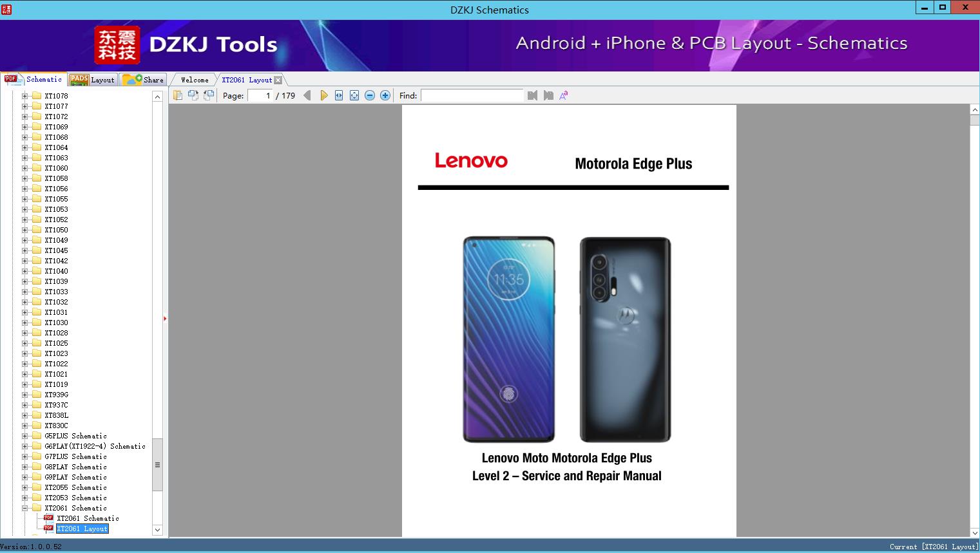The image size is (980, 553).
Task: Select XT2053 Schematic entry
Action: 75,498
